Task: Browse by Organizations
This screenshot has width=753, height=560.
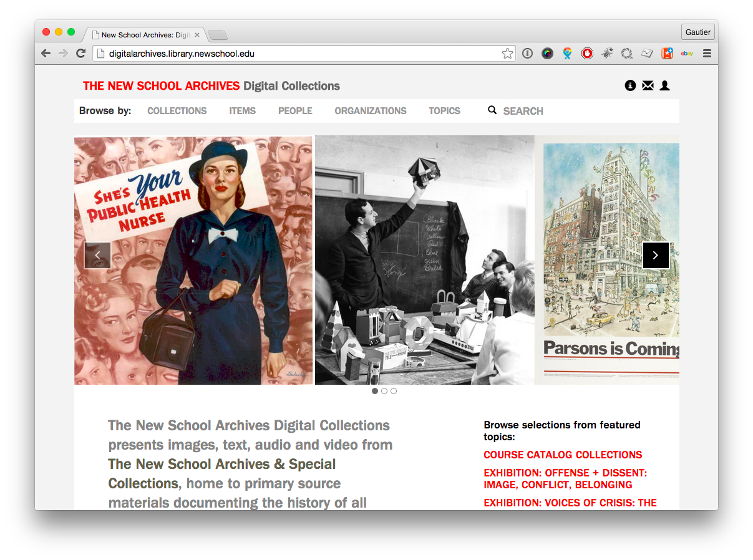Action: coord(371,111)
